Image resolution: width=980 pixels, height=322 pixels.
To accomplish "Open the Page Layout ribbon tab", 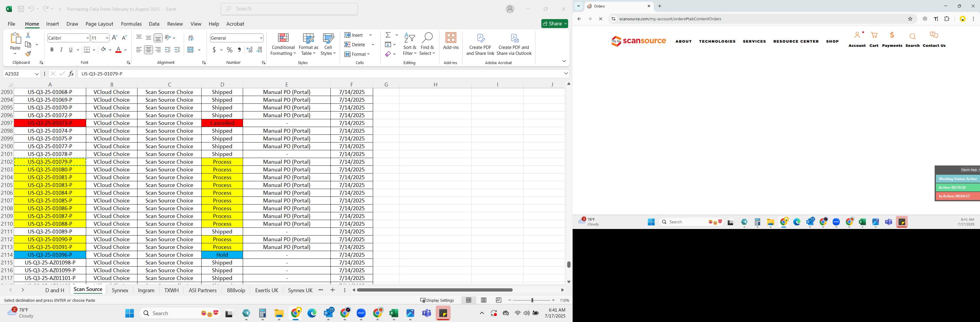I will [x=99, y=24].
